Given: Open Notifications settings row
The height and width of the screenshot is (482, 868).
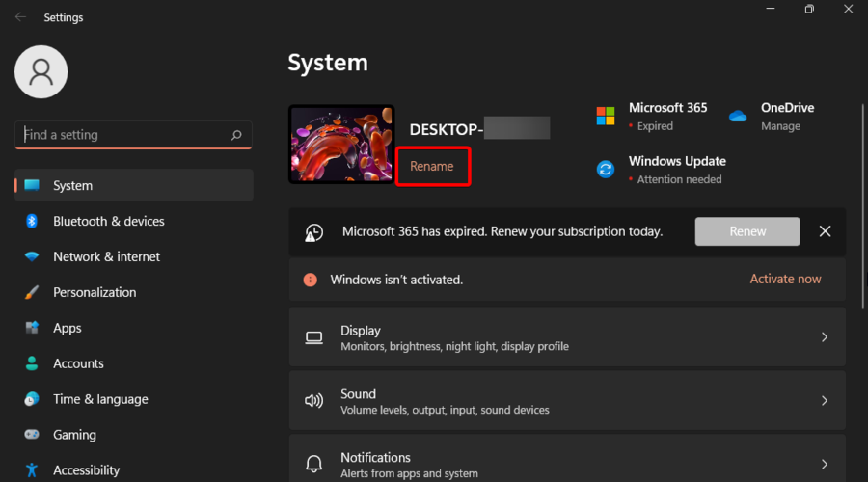Looking at the screenshot, I should point(566,463).
